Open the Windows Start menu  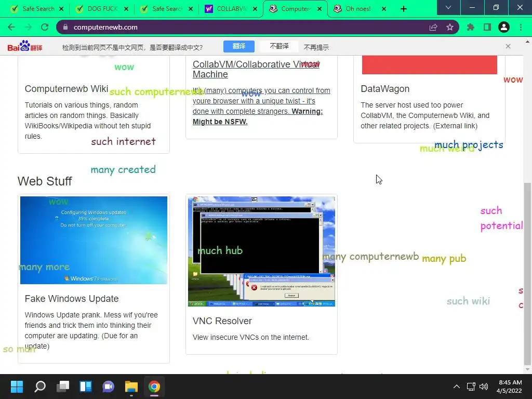click(x=17, y=387)
